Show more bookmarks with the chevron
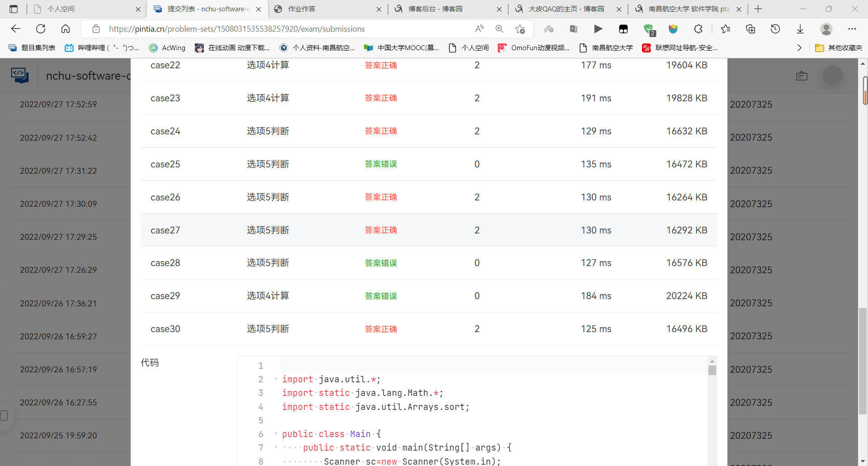Screen dimensions: 868x466 coord(799,48)
